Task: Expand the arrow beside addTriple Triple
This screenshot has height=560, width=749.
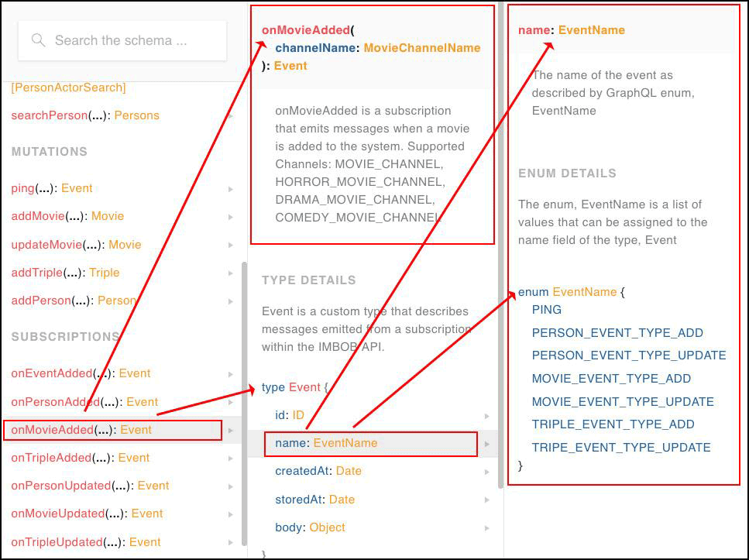Action: (x=231, y=273)
